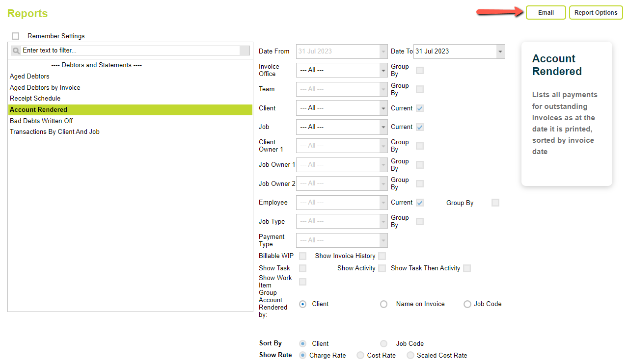628x364 pixels.
Task: Enable the Remember Settings checkbox
Action: coord(15,36)
